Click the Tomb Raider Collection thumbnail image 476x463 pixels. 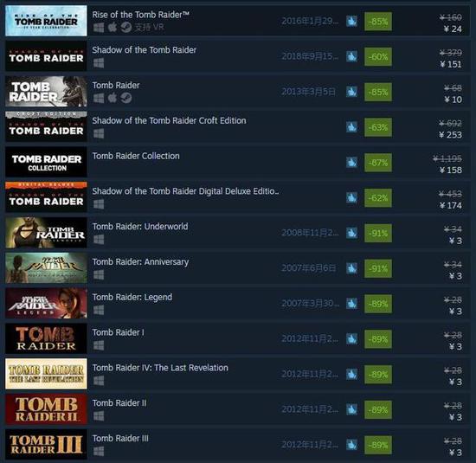pos(46,162)
